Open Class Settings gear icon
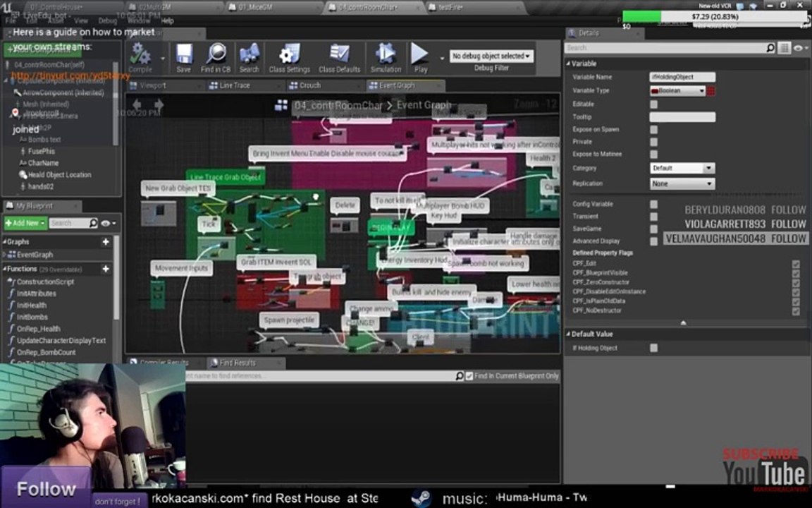 click(x=289, y=54)
